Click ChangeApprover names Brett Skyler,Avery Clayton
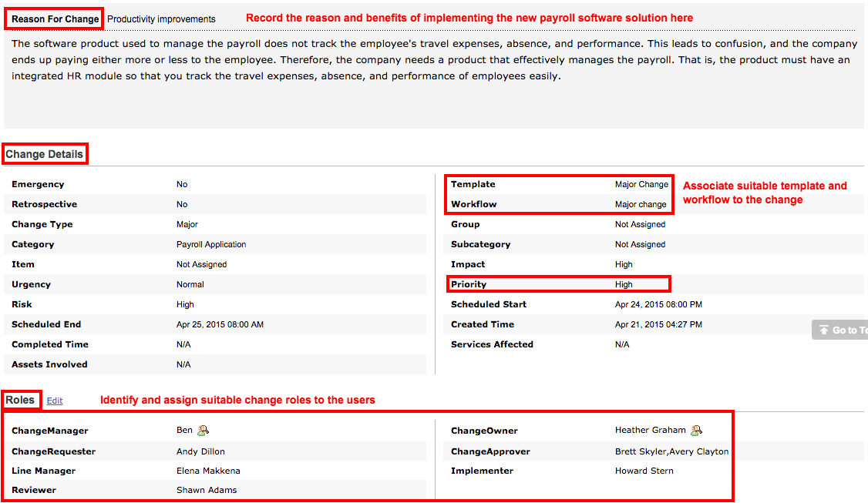This screenshot has width=868, height=503. click(671, 451)
